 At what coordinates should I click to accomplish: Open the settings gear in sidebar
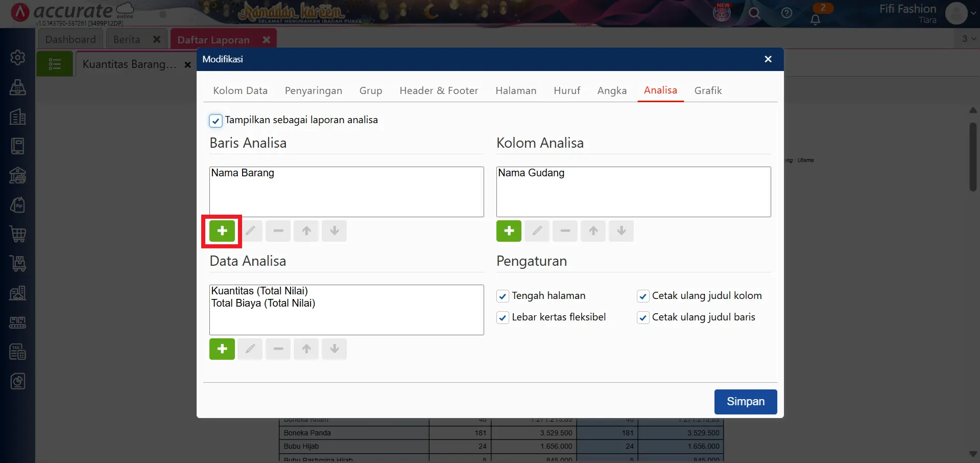point(18,57)
